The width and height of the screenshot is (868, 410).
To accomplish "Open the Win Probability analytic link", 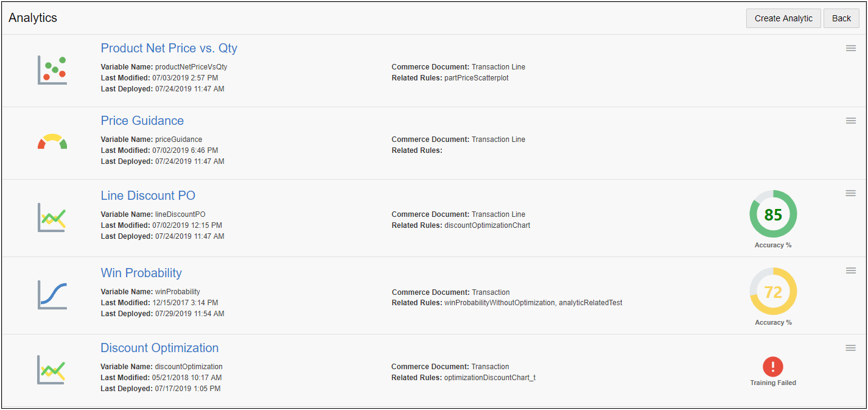I will click(x=141, y=273).
